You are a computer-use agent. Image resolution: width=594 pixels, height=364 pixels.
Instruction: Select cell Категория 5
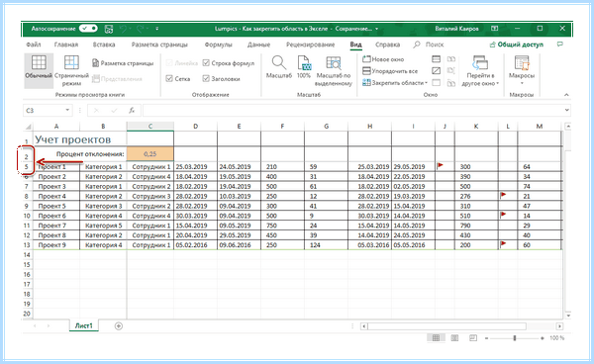point(103,226)
